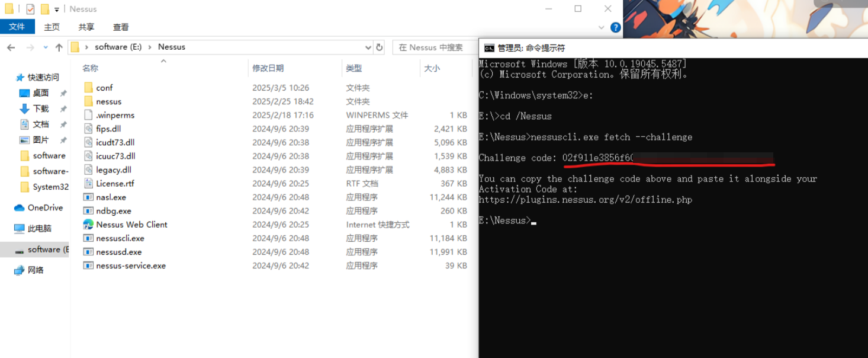Click the 11,991 KB size cell
868x358 pixels.
(x=448, y=252)
